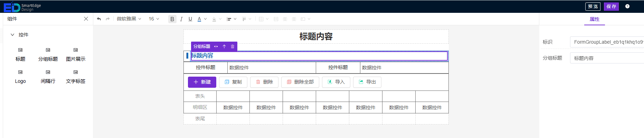Click the first split cells icon
644x138 pixels.
tap(285, 19)
